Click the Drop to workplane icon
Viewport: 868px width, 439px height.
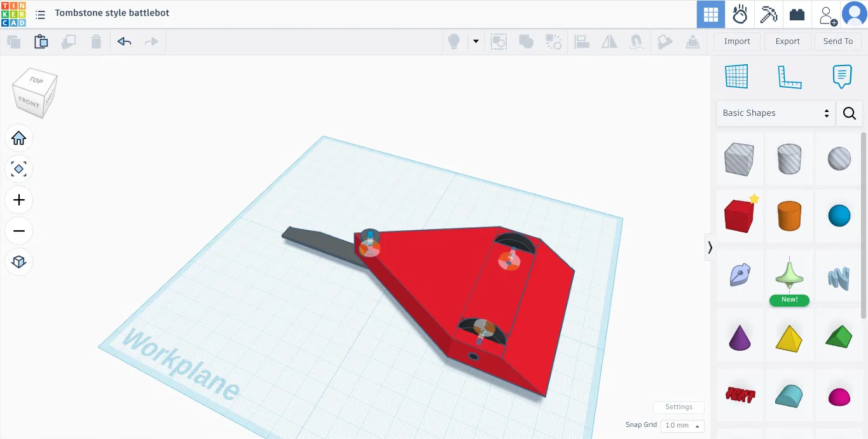(x=692, y=42)
